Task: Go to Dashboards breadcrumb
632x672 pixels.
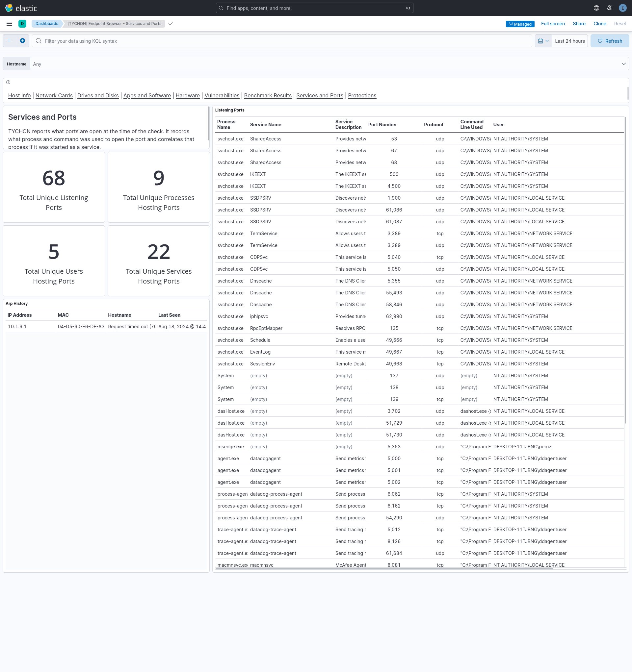Action: (x=47, y=24)
